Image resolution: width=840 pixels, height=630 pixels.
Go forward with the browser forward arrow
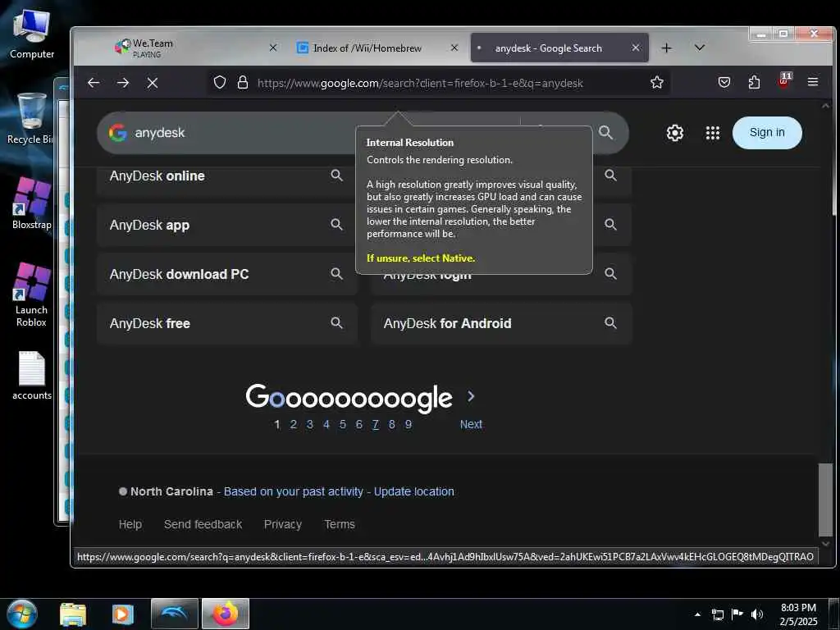123,83
